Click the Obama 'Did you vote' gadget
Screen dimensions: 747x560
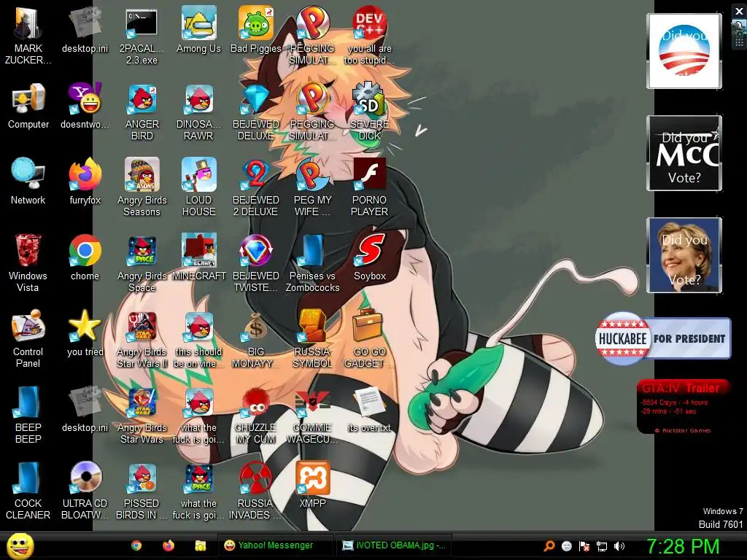coord(684,51)
